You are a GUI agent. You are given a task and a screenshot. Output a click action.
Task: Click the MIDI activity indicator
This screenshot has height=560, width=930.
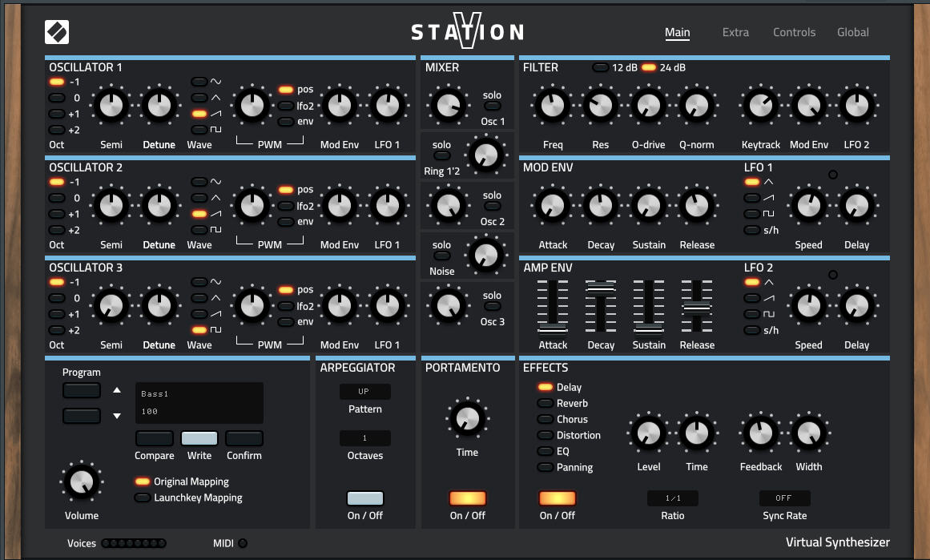(243, 543)
